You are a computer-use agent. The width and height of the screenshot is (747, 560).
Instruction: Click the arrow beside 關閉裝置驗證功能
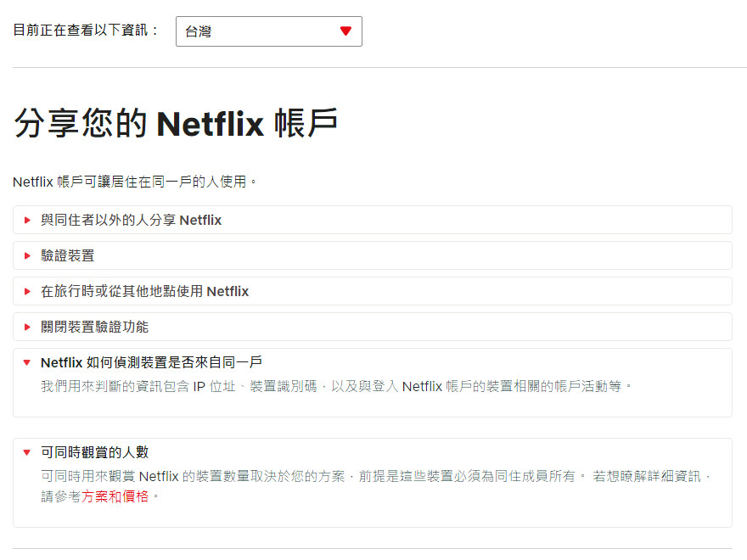(27, 328)
